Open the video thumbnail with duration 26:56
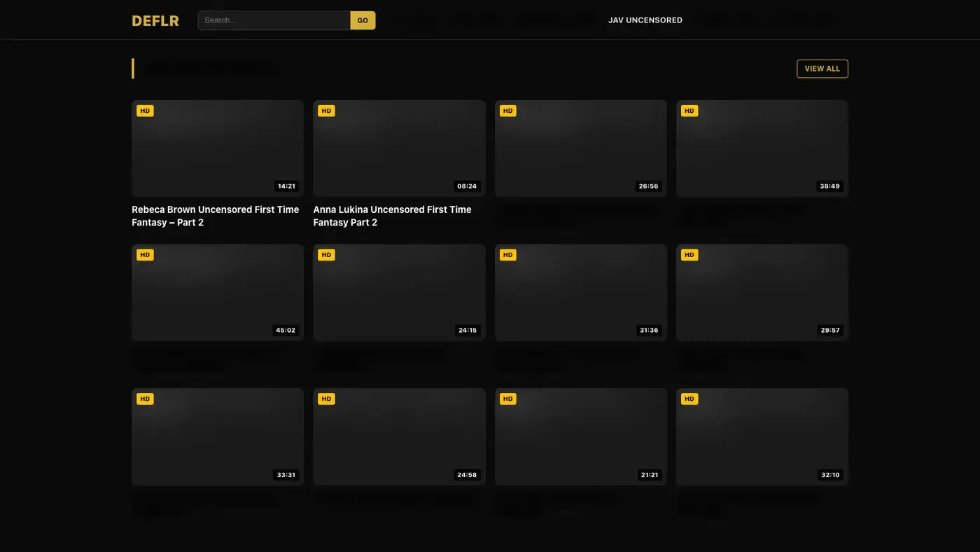Image resolution: width=980 pixels, height=552 pixels. [581, 149]
